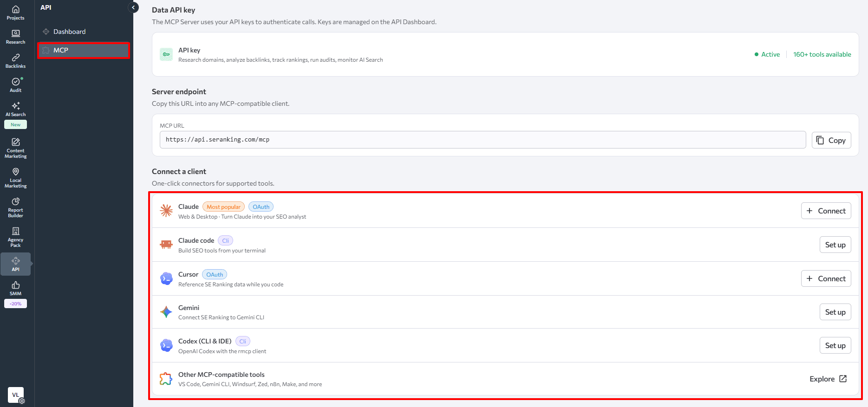The image size is (868, 407).
Task: Click the Cli badge beside Codex
Action: point(242,341)
